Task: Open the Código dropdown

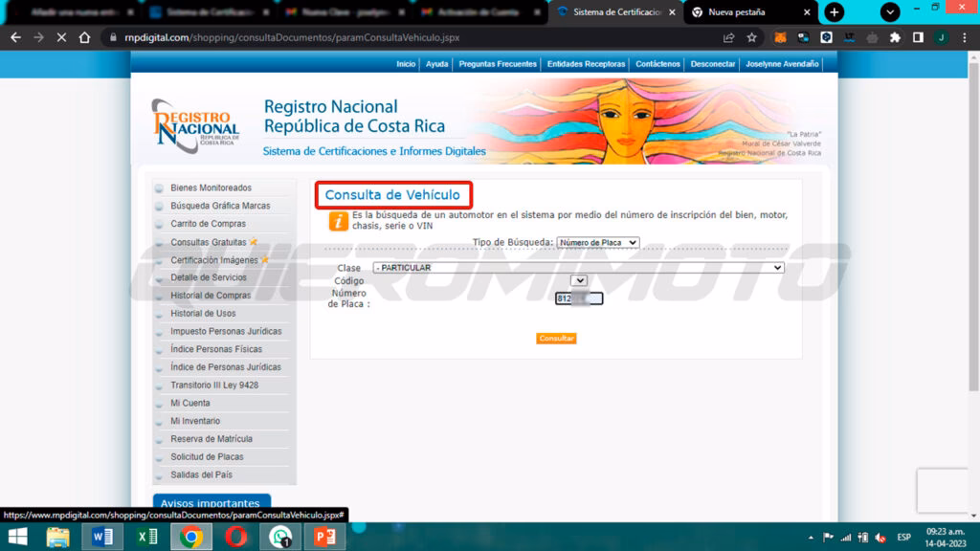Action: coord(578,280)
